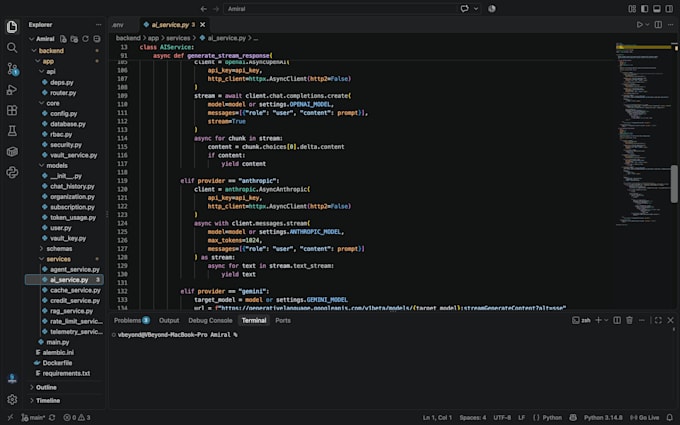Screen dimensions: 680x425
Task: Click the Spaces: 4 indentation setting
Action: point(473,418)
